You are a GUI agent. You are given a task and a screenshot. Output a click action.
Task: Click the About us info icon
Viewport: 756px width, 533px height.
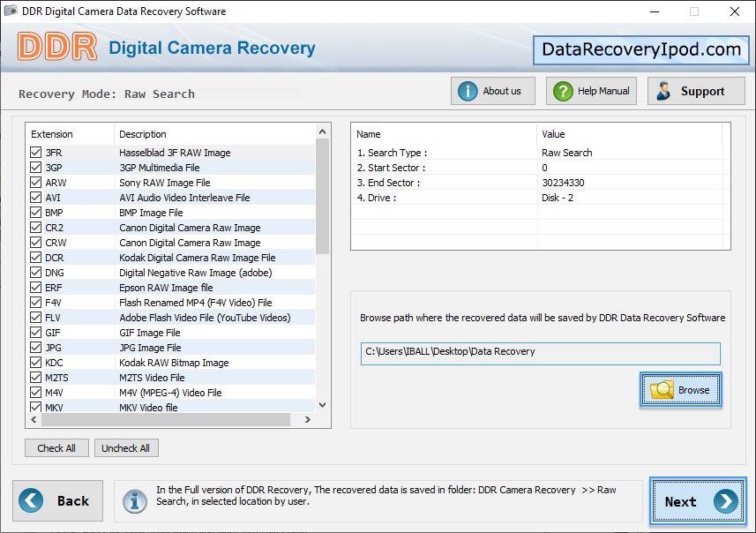[468, 91]
